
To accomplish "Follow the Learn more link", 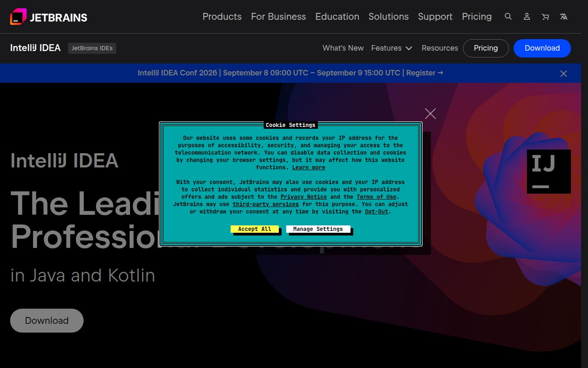I will (x=309, y=167).
